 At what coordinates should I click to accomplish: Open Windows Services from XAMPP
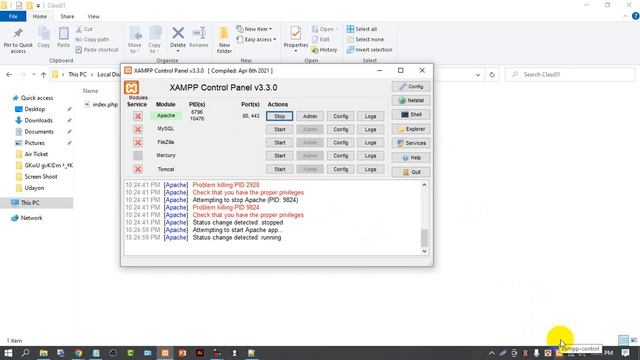[x=411, y=143]
